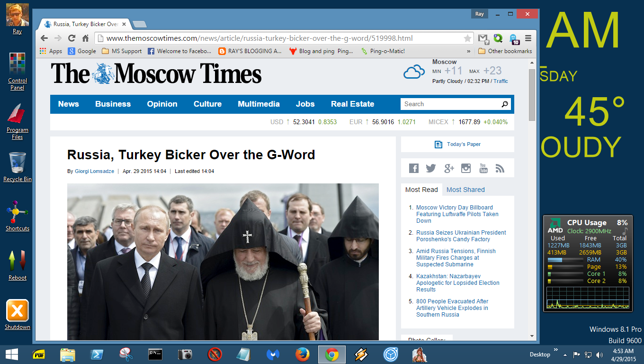Open Malwarebytes from the taskbar

coord(273,355)
